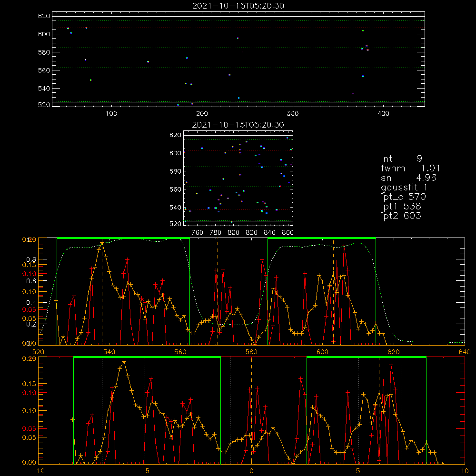Viewport: 476px width, 476px height.
Task: Click the middle plot title 2021-10-15T05:20:30
Action: coord(238,125)
